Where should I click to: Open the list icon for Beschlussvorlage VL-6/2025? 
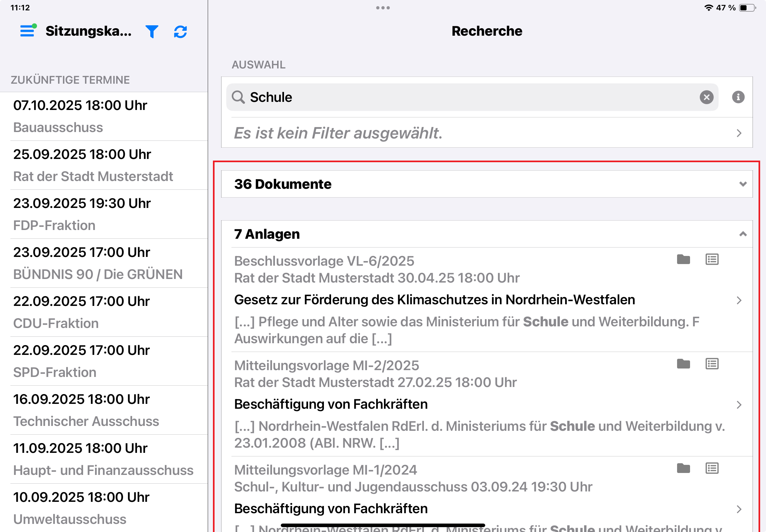coord(712,259)
